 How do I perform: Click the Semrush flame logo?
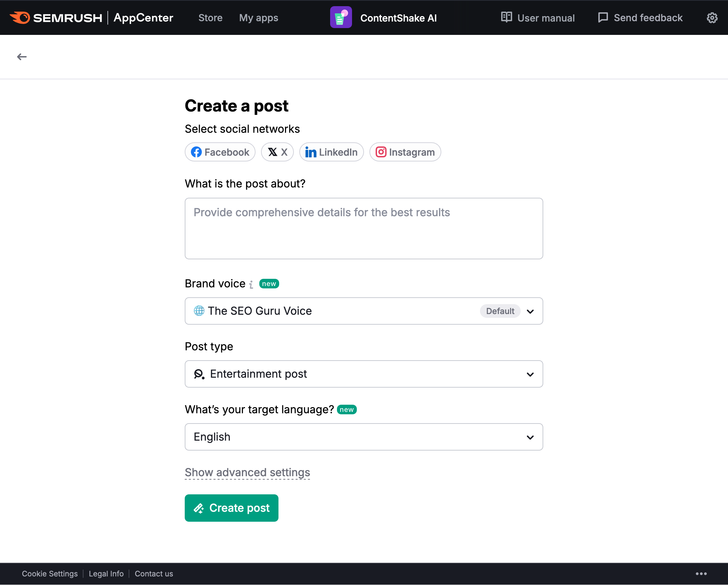point(20,18)
